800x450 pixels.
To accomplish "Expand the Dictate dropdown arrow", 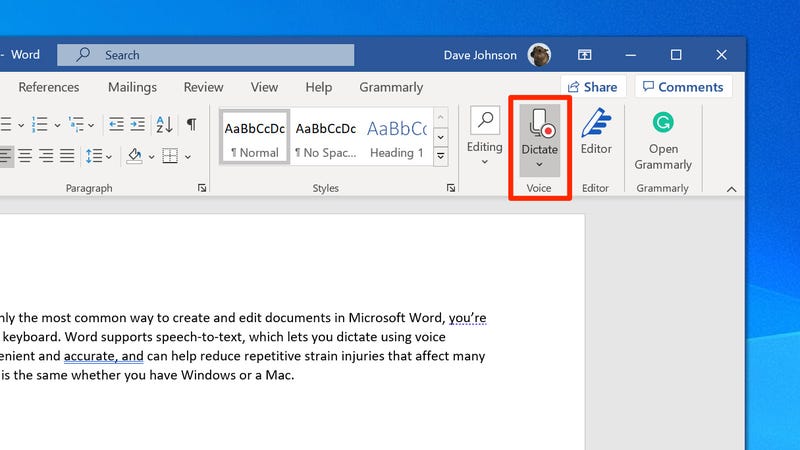I will tap(540, 165).
